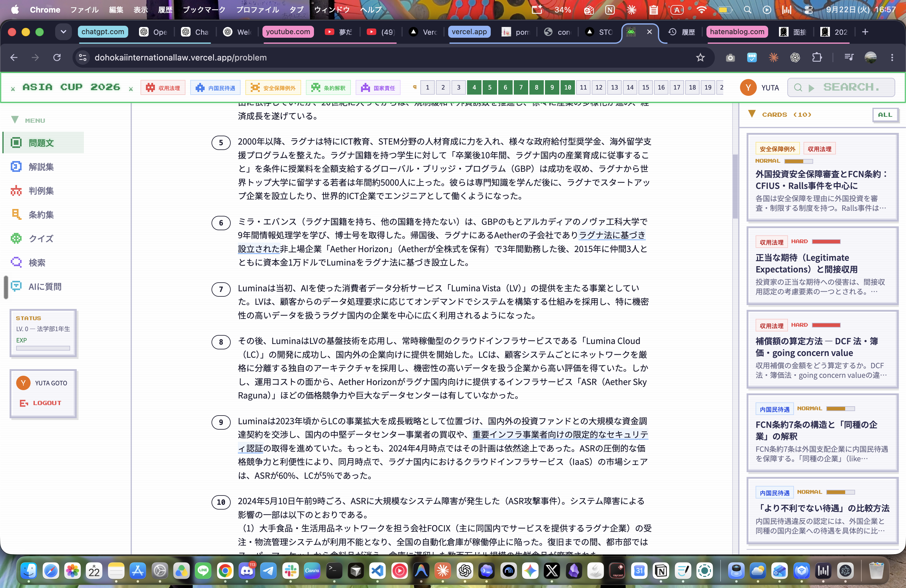Image resolution: width=906 pixels, height=588 pixels.
Task: Open Chrome's three-dot menu
Action: click(892, 57)
